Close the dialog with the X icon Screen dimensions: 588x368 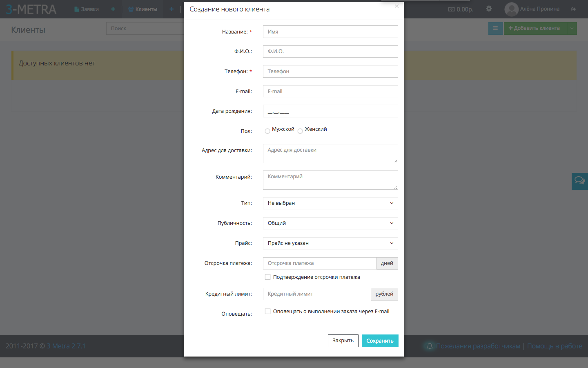tap(396, 6)
